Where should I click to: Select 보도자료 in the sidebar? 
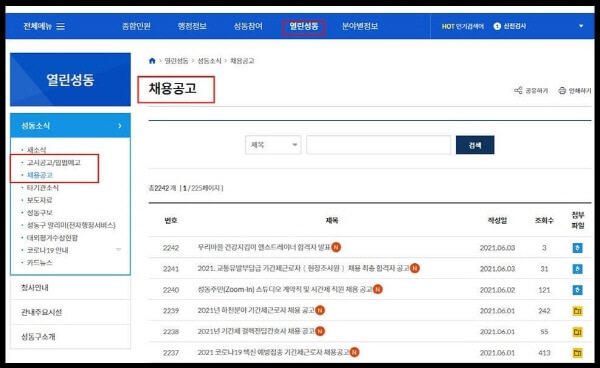(x=40, y=200)
